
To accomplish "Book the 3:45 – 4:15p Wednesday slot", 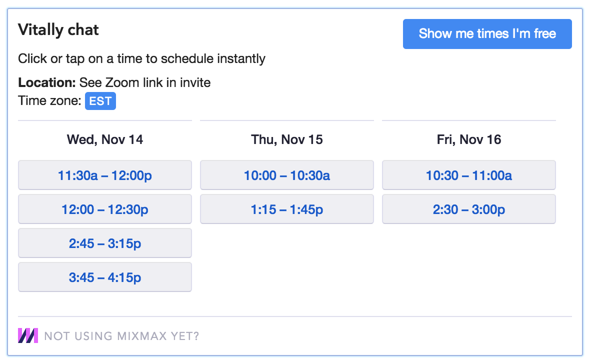I will click(x=105, y=277).
